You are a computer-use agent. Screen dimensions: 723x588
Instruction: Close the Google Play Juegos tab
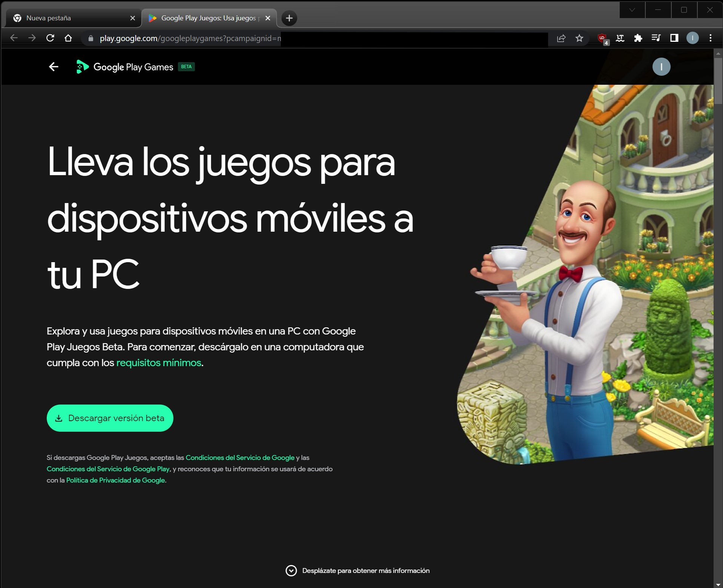coord(268,18)
